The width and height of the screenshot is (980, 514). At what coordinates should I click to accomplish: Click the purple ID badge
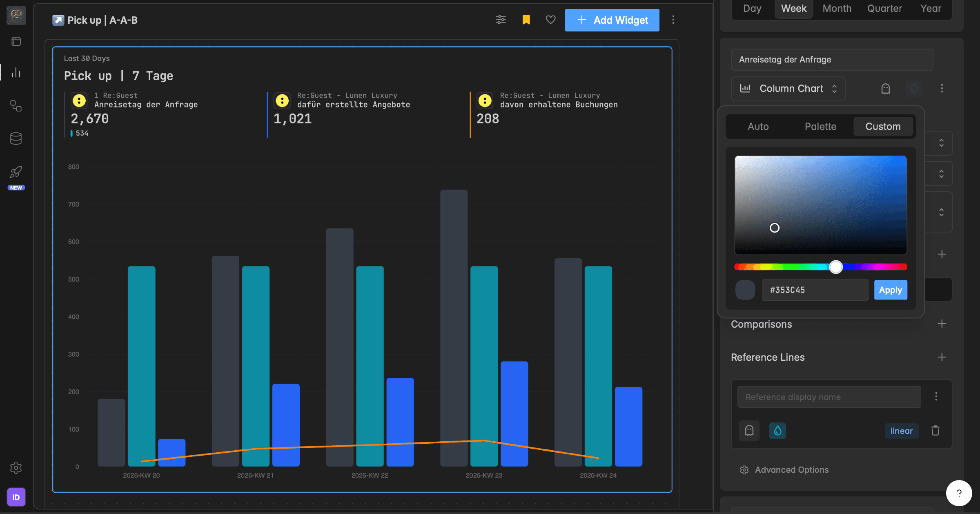pyautogui.click(x=16, y=497)
